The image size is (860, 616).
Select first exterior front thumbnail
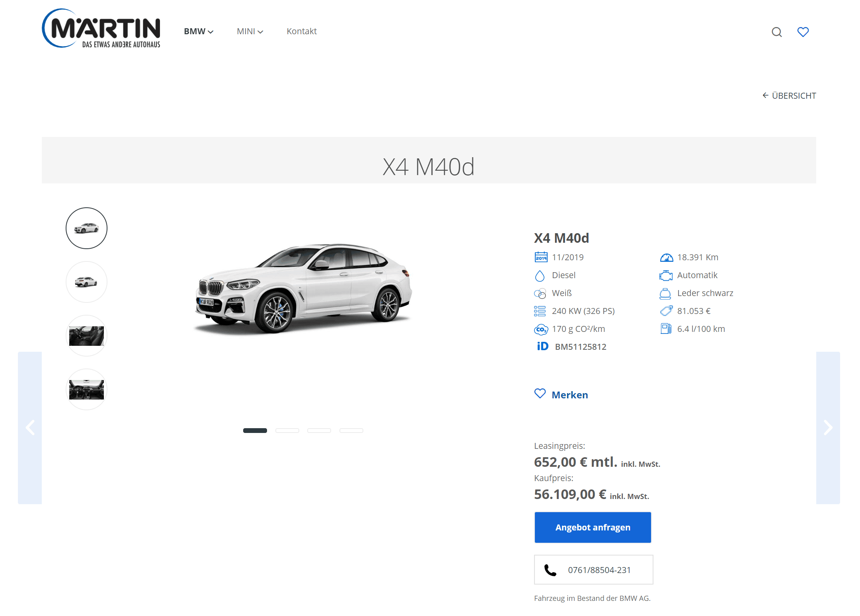point(86,228)
